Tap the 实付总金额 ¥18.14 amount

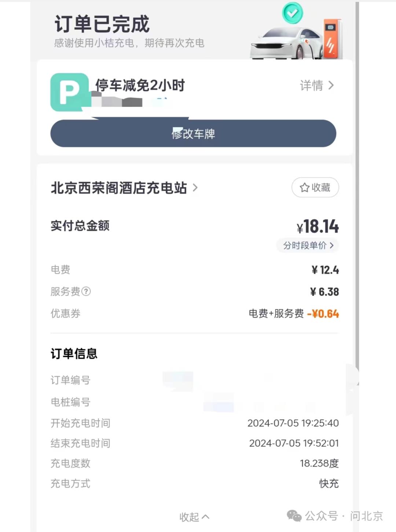tap(318, 226)
